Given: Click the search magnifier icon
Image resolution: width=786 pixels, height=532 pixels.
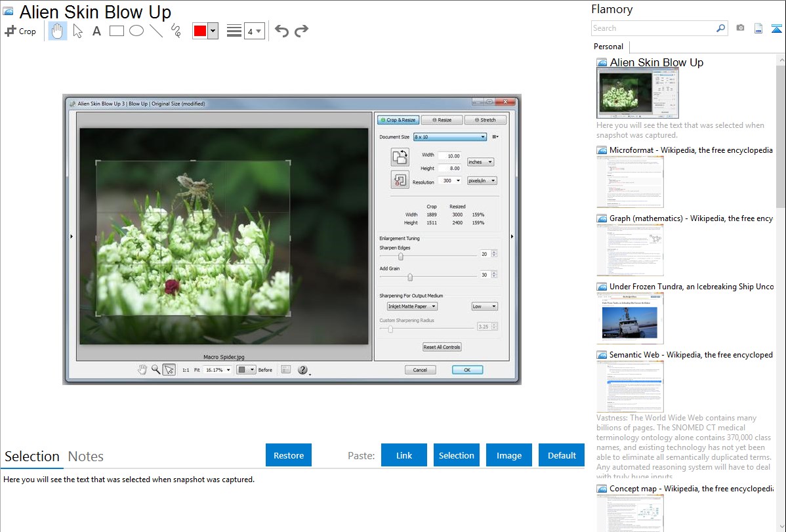Looking at the screenshot, I should pyautogui.click(x=720, y=28).
